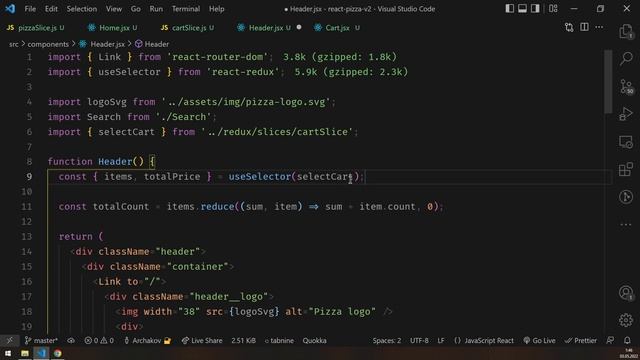This screenshot has width=640, height=360.
Task: Change UTF-8 file encoding
Action: (x=419, y=340)
